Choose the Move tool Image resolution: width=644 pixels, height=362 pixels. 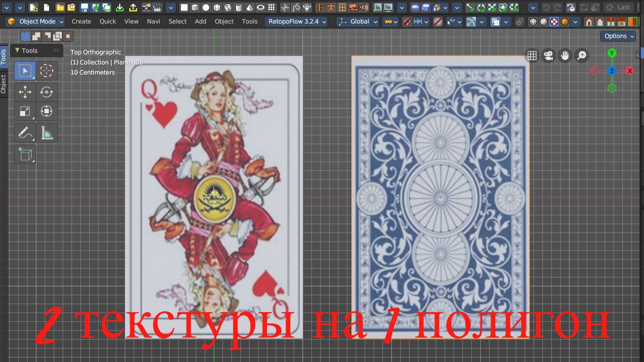click(25, 92)
